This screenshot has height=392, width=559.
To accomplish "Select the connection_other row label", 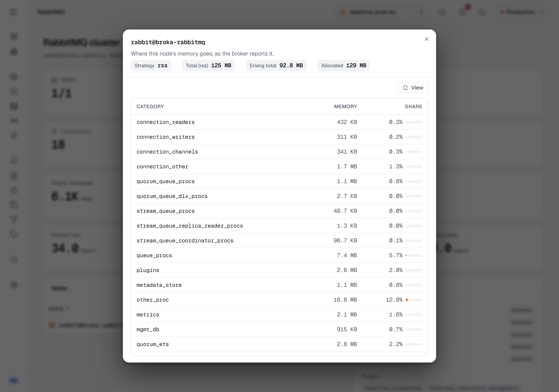I will click(x=162, y=167).
